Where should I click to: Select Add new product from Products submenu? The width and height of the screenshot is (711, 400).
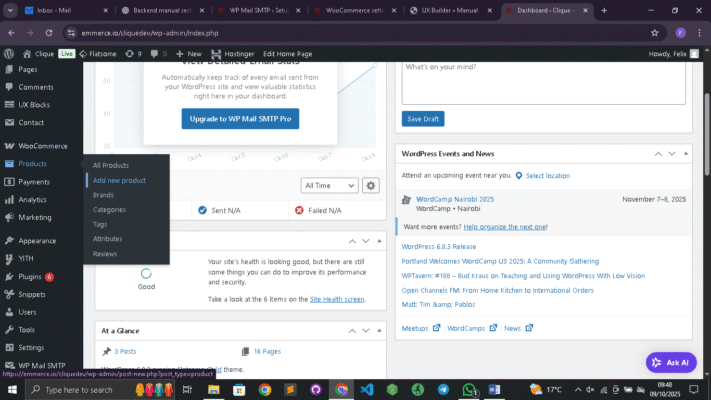pyautogui.click(x=119, y=180)
